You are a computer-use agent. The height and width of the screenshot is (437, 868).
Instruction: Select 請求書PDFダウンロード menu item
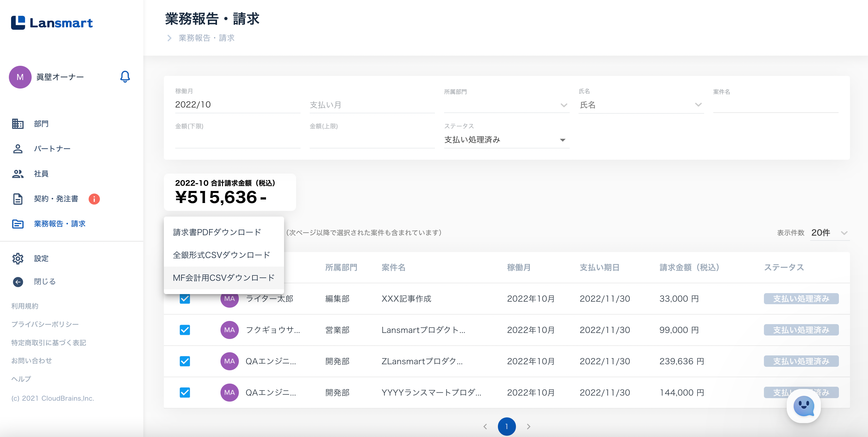pos(217,232)
